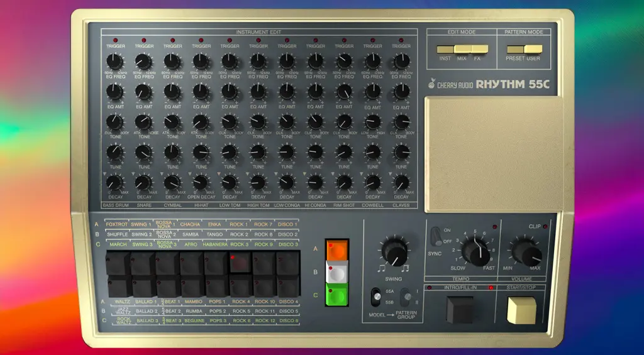This screenshot has height=355, width=644.
Task: Click the Bass Drum decay triangle marker
Action: pyautogui.click(x=103, y=174)
